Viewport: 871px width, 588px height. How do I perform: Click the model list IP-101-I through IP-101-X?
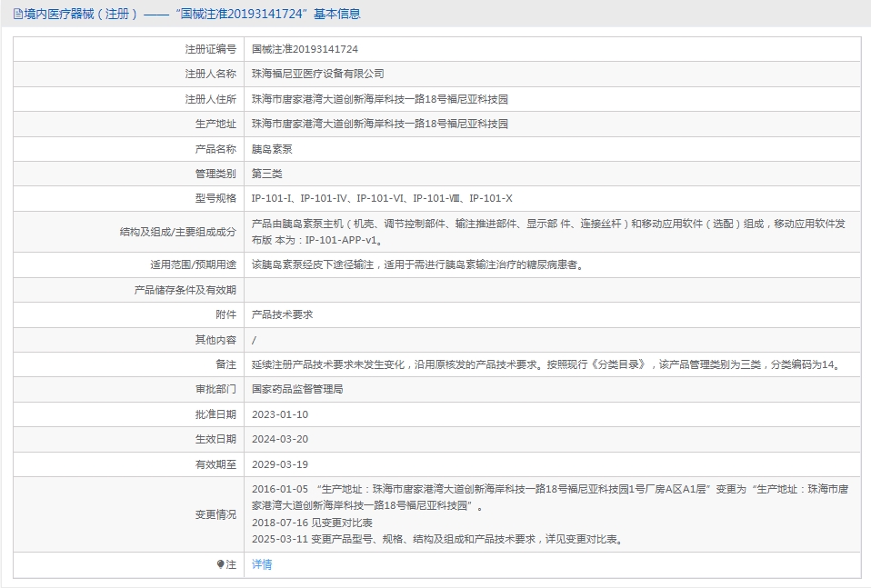(x=382, y=198)
